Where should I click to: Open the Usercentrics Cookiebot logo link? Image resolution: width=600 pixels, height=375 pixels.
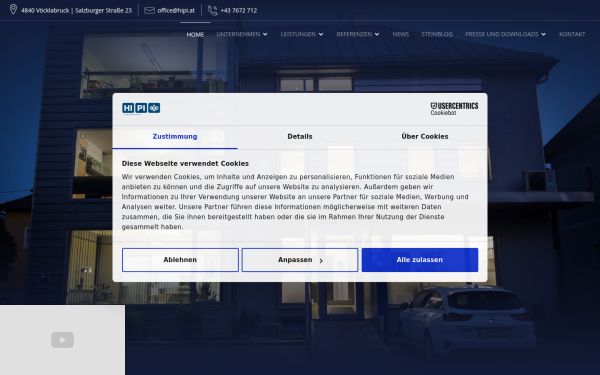coord(454,109)
